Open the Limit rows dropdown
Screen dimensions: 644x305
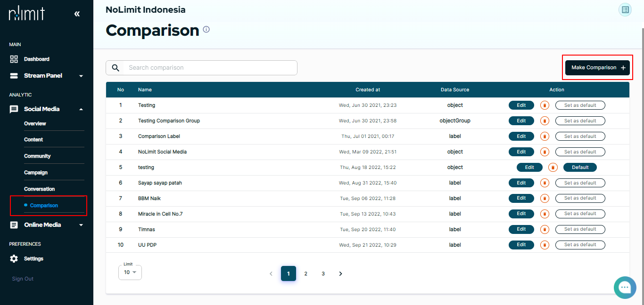130,273
